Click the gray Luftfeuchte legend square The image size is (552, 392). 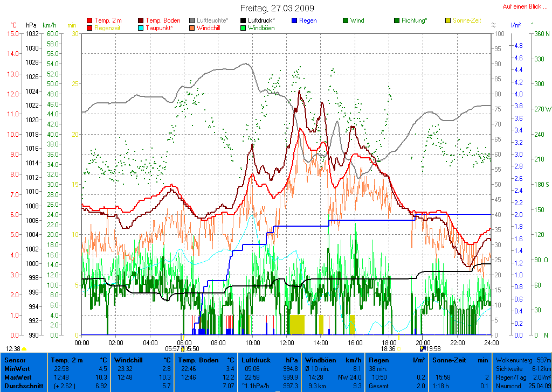point(192,20)
